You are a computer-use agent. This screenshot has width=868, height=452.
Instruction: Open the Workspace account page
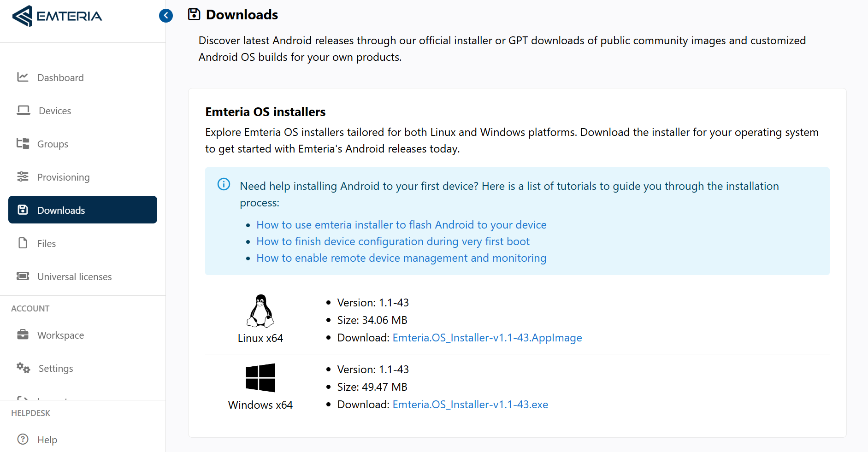click(x=83, y=335)
